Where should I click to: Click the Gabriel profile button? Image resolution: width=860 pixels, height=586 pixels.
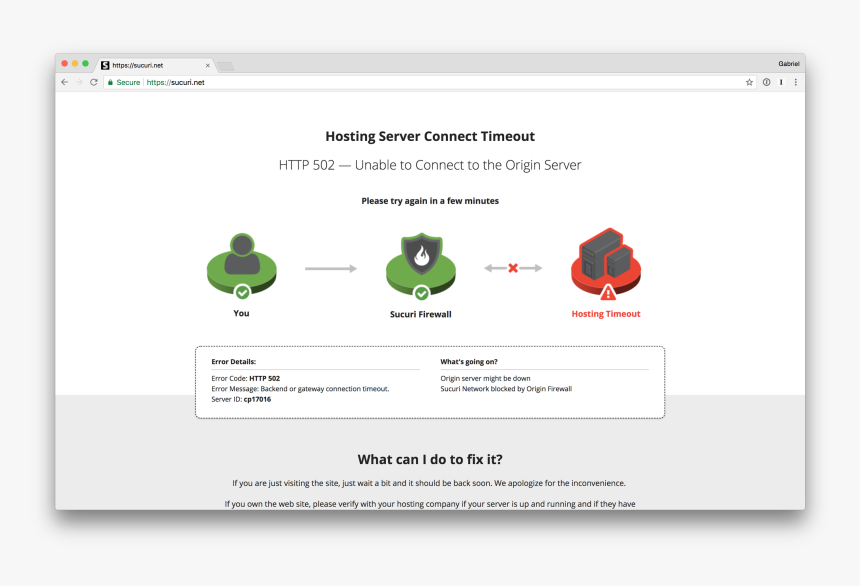point(788,64)
